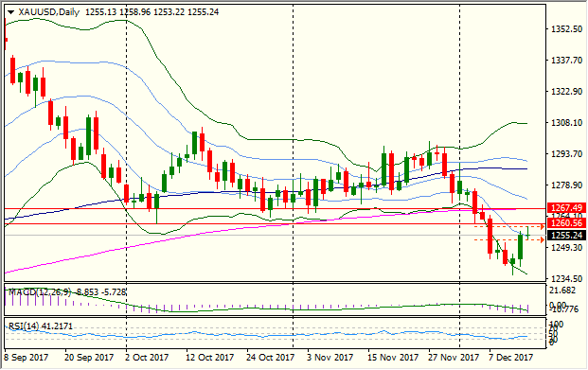588x370 pixels.
Task: Click the 1278.90 price scale value
Action: [x=566, y=185]
